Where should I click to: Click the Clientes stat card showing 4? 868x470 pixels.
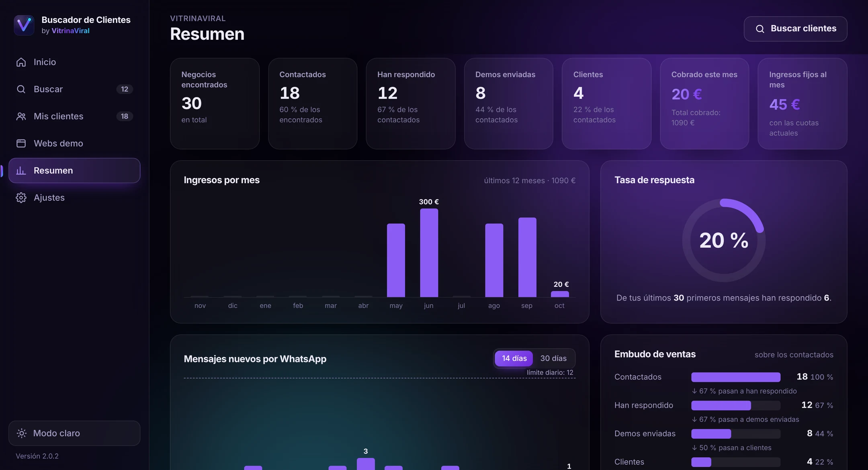(x=606, y=104)
